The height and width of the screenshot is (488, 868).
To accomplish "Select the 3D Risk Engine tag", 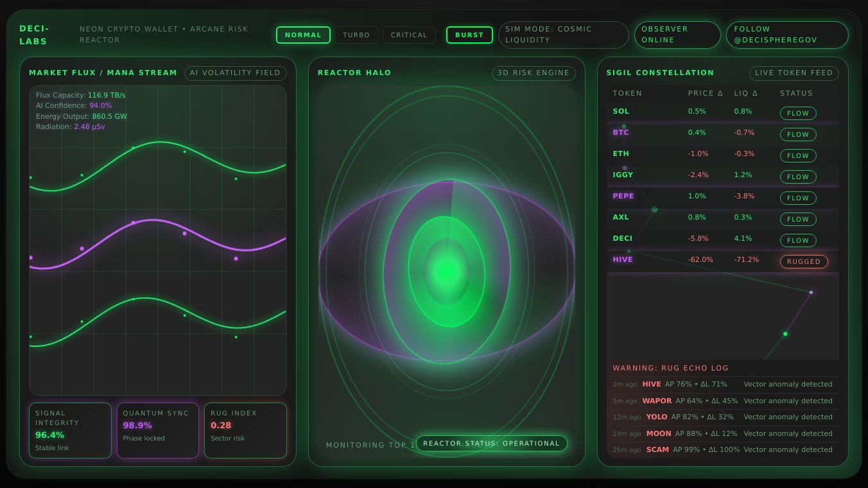I will click(533, 73).
